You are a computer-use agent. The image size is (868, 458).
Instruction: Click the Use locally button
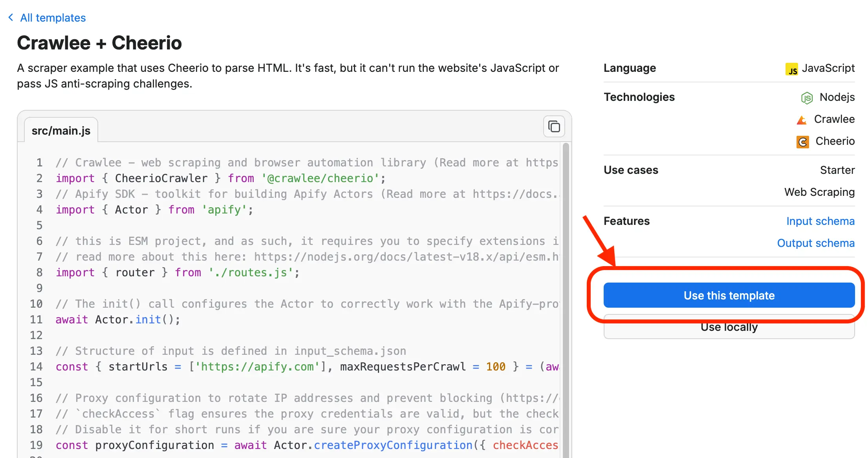point(729,327)
